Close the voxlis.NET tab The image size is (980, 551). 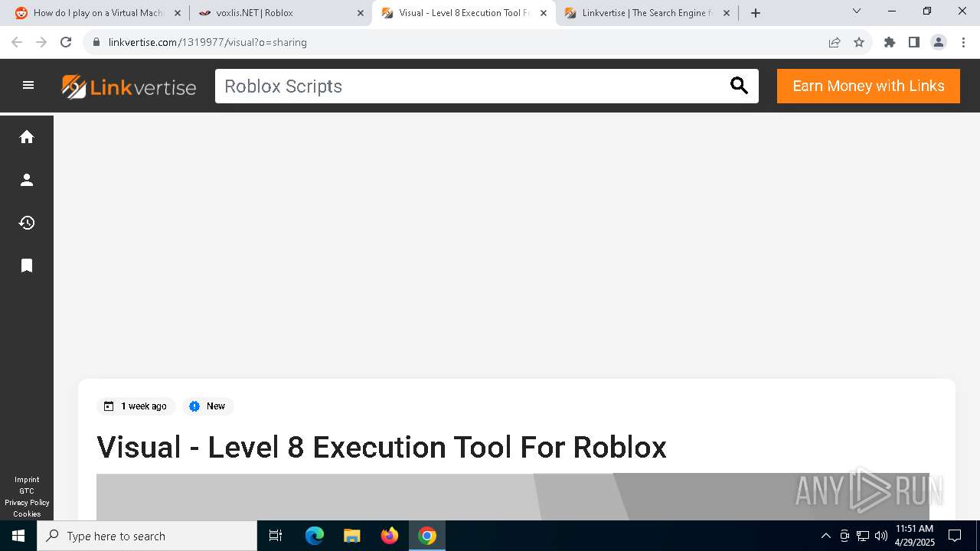pos(361,13)
